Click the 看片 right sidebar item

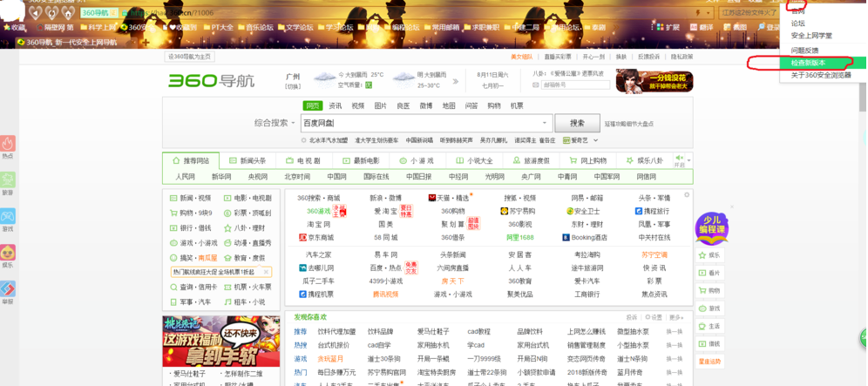point(710,273)
